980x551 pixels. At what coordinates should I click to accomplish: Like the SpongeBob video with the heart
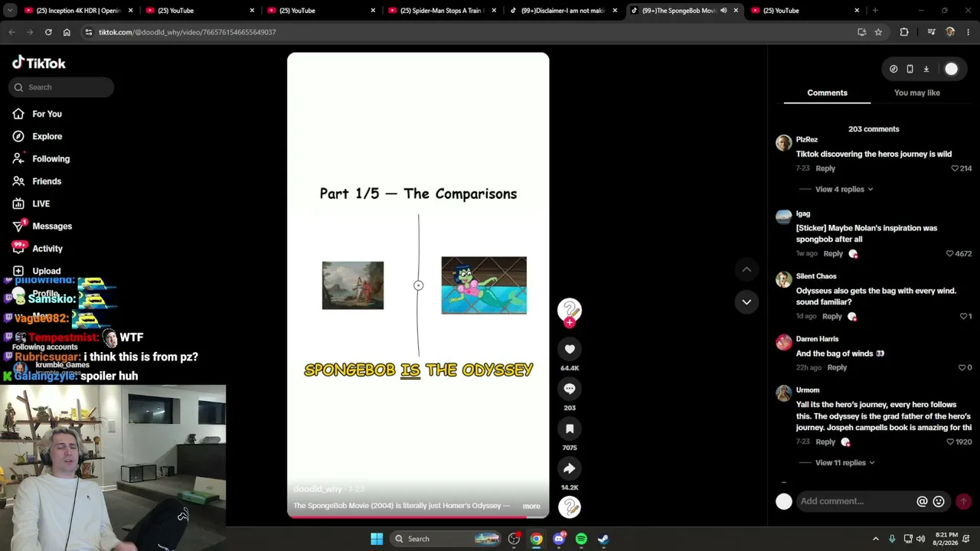click(570, 349)
